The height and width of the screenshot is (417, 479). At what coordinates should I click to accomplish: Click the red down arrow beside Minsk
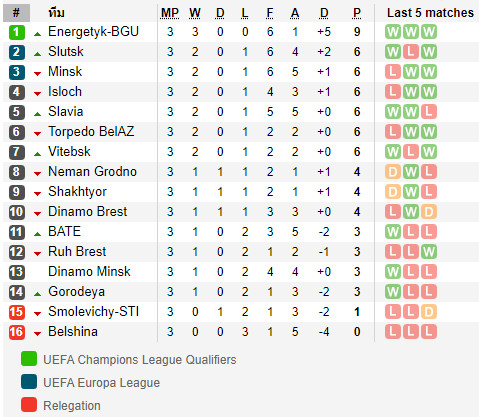[x=38, y=74]
